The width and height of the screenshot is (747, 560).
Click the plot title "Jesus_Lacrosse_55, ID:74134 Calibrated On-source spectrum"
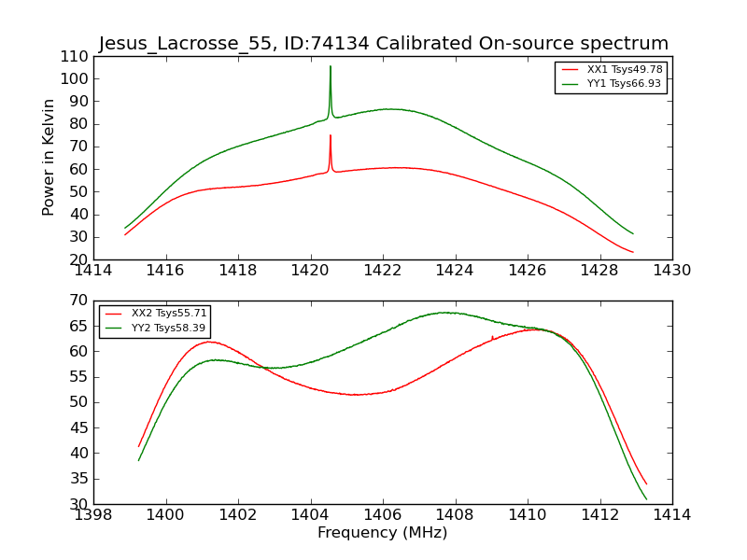[x=384, y=43]
